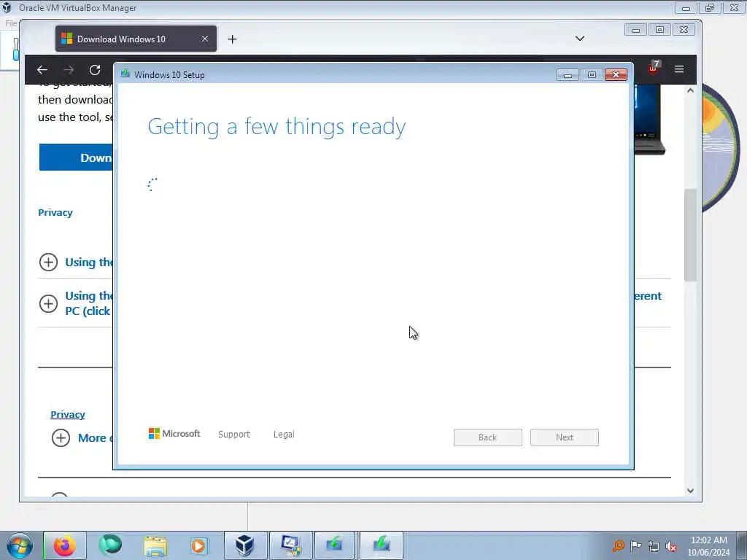Click the browser forward arrow

69,70
